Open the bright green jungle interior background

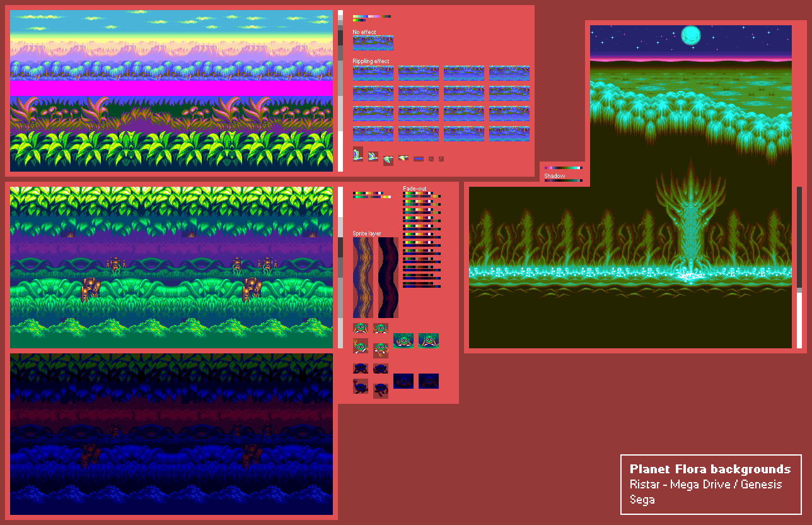171,268
